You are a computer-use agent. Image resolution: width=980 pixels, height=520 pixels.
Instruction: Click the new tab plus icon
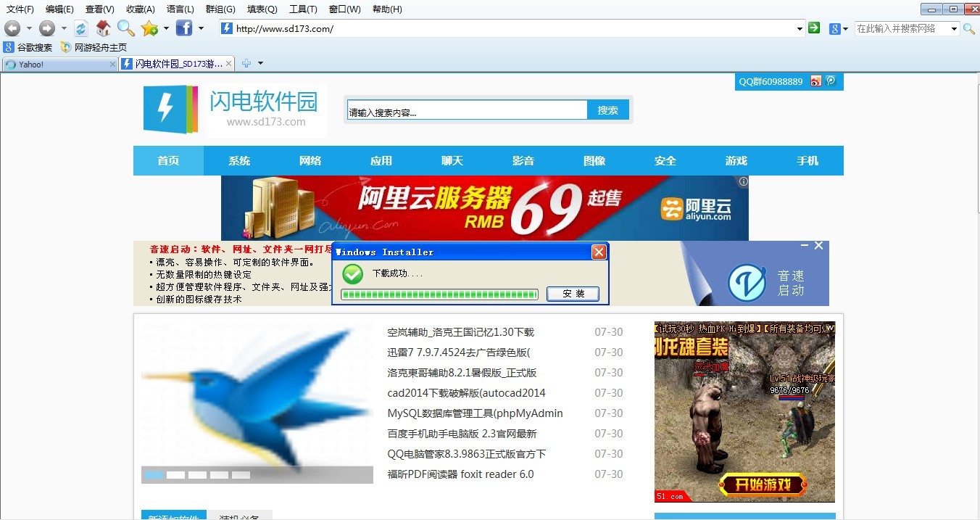pos(246,64)
